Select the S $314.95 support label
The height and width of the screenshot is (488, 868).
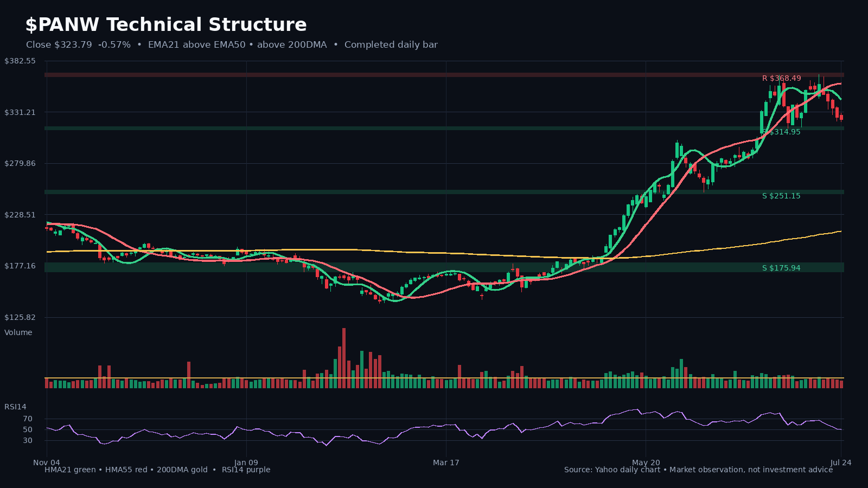tap(781, 132)
